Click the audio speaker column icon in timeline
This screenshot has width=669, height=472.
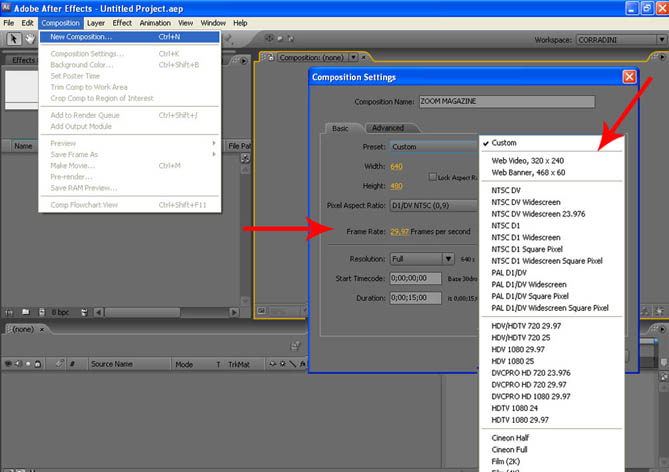21,364
